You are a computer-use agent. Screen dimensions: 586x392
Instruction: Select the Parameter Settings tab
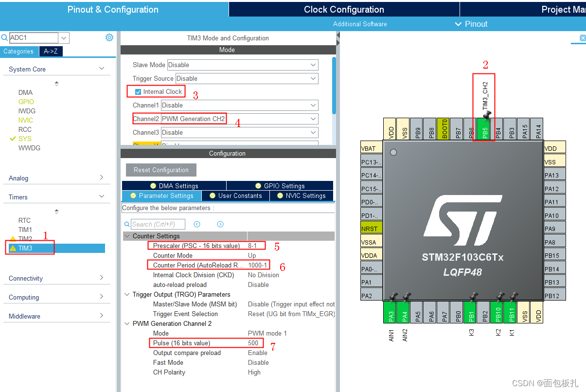[x=161, y=196]
